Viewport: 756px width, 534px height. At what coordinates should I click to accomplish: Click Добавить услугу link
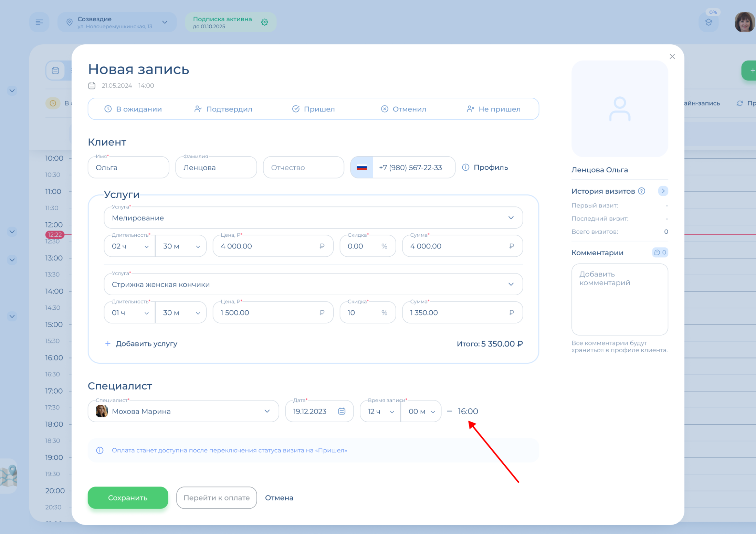click(x=141, y=344)
